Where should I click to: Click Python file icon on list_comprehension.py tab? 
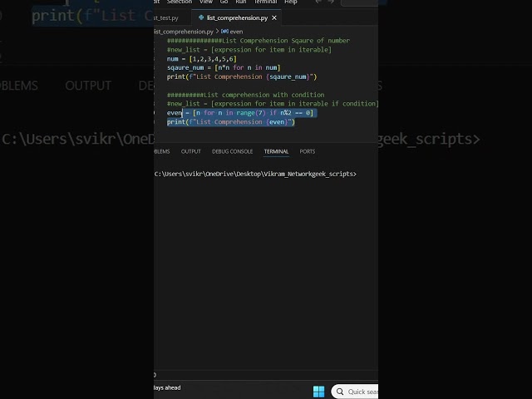tap(201, 17)
